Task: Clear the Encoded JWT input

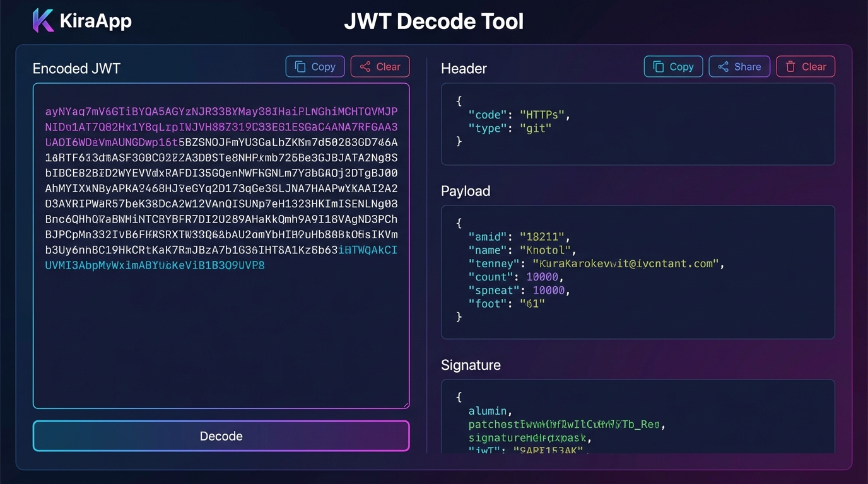Action: pyautogui.click(x=380, y=66)
